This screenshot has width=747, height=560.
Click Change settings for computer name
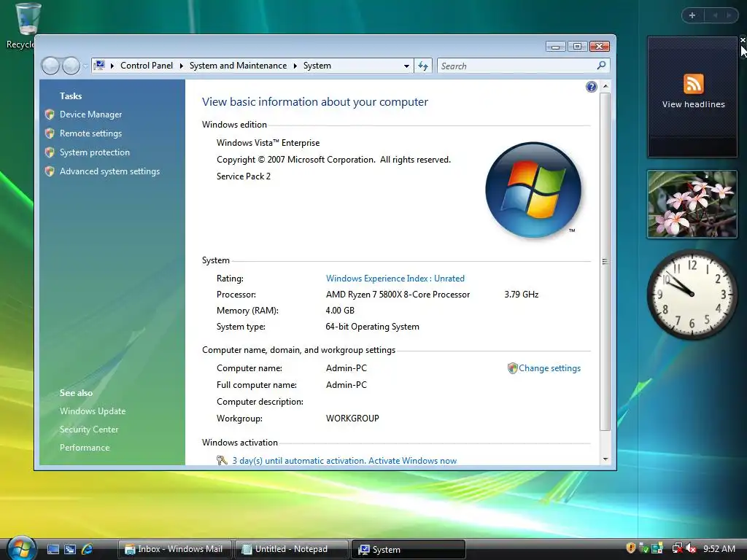click(x=549, y=368)
